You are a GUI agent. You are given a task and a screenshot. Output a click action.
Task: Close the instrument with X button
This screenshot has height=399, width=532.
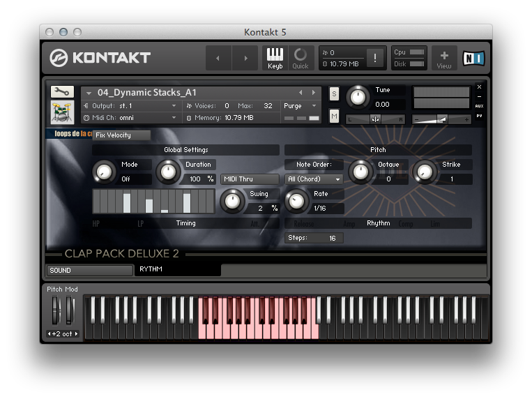480,87
